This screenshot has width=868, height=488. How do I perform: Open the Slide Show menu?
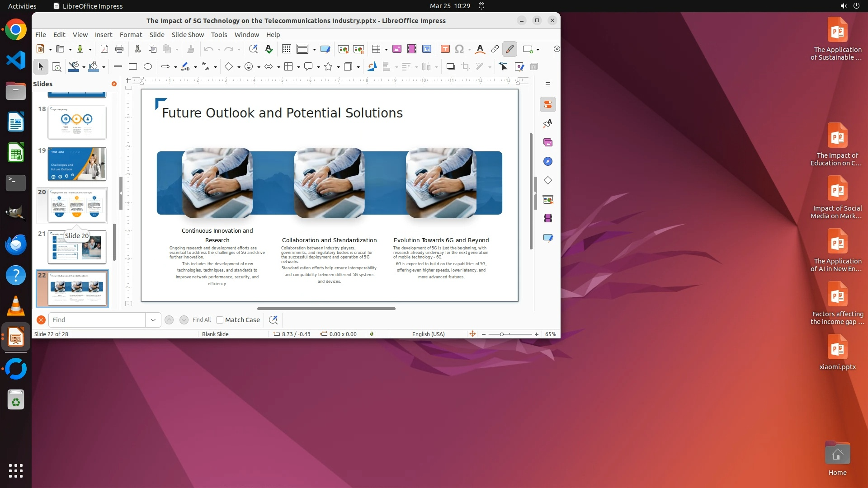tap(188, 34)
